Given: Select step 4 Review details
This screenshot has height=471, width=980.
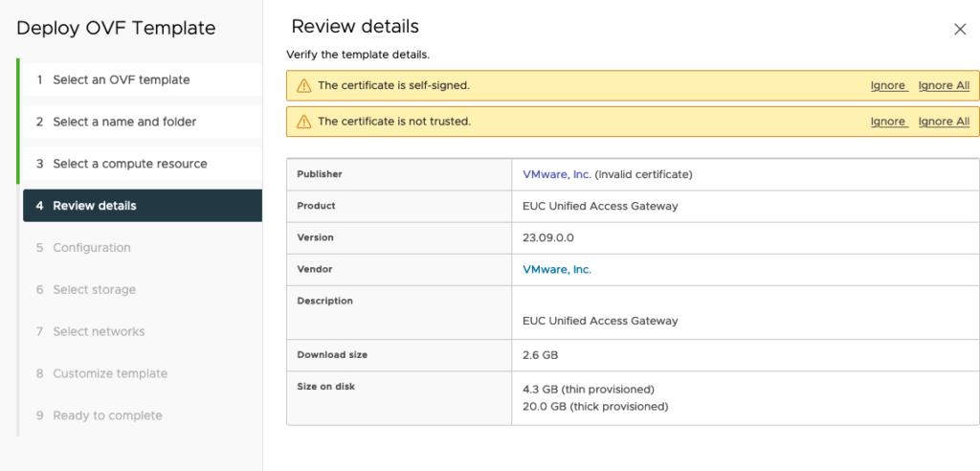Looking at the screenshot, I should point(95,206).
